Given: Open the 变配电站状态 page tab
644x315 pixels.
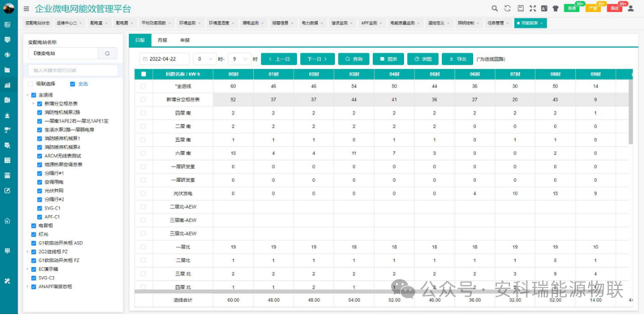Looking at the screenshot, I should pos(37,24).
